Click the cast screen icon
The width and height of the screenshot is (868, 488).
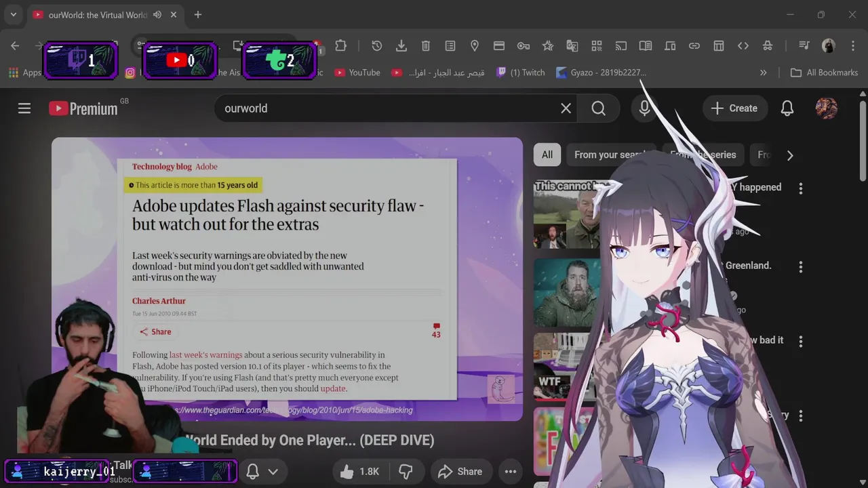click(x=621, y=45)
